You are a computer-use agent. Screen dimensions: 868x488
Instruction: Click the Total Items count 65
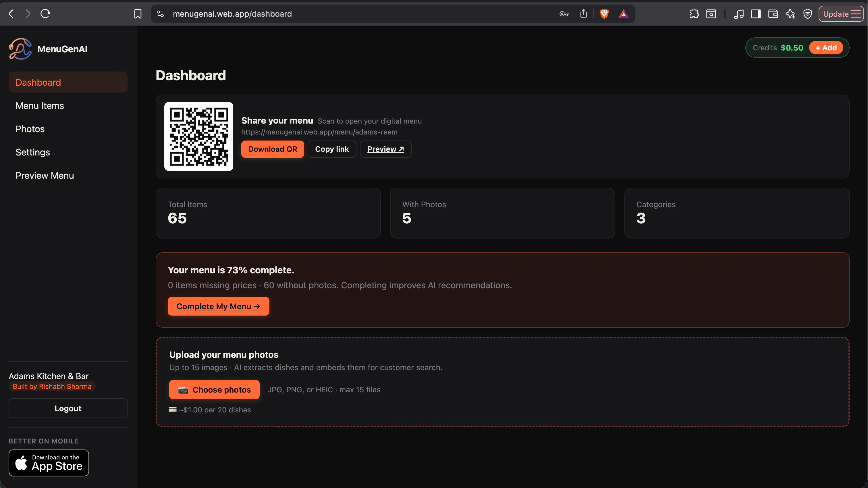(x=177, y=218)
